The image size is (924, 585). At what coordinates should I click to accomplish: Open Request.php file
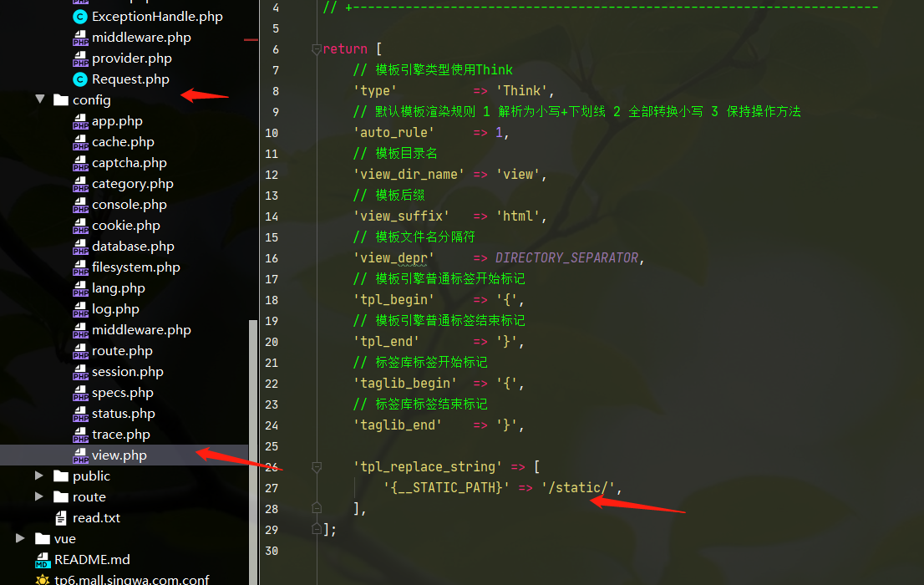130,79
